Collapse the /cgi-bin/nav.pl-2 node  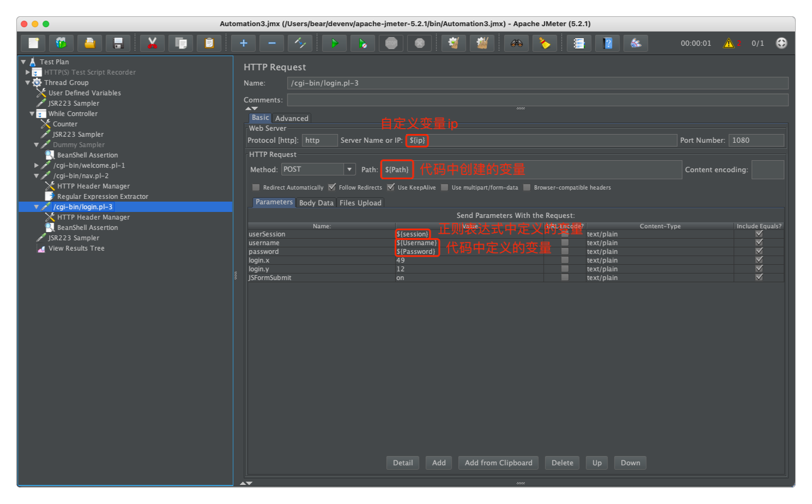coord(37,176)
